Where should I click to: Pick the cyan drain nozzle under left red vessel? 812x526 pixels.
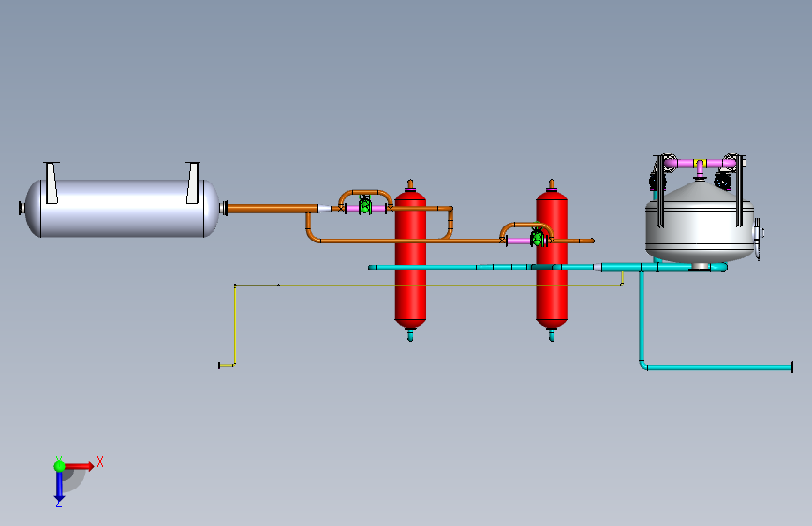[410, 335]
